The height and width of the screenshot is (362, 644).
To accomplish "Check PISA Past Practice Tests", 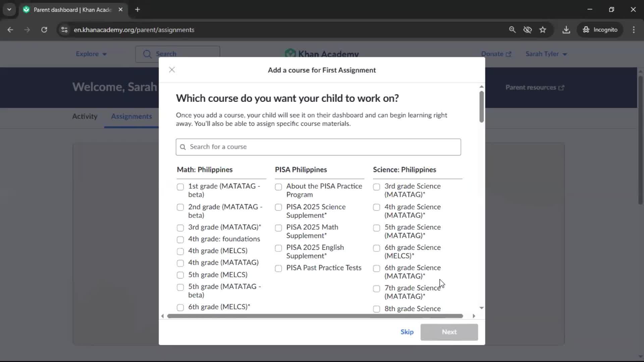I will (278, 268).
